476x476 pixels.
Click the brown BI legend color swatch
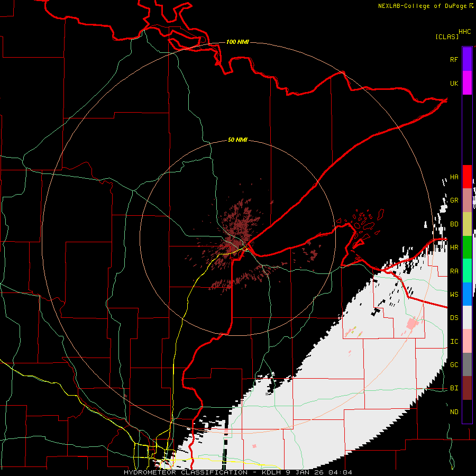tap(467, 388)
